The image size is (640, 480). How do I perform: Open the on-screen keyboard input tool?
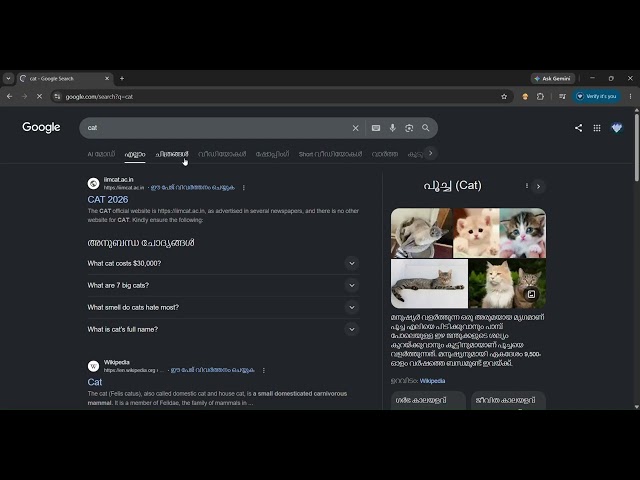(x=376, y=128)
